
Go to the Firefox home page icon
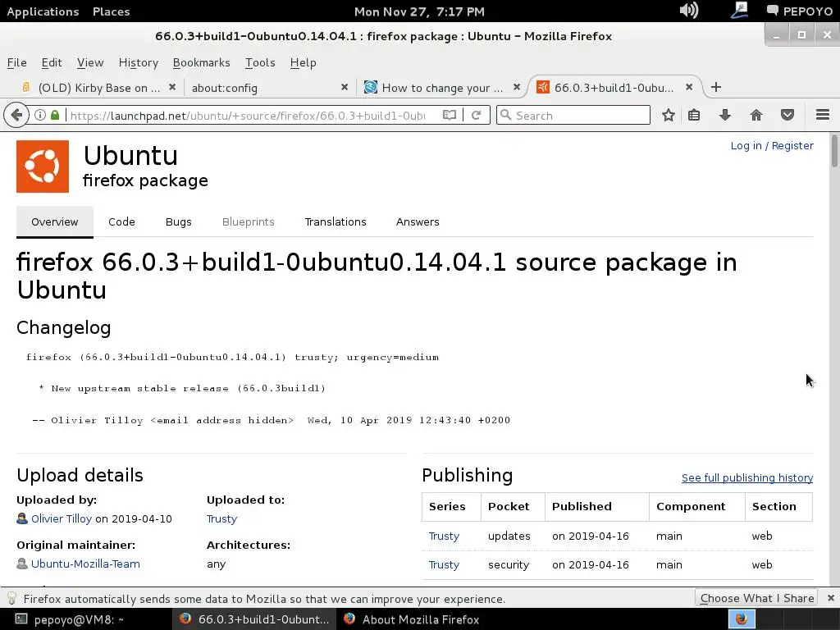coord(756,115)
